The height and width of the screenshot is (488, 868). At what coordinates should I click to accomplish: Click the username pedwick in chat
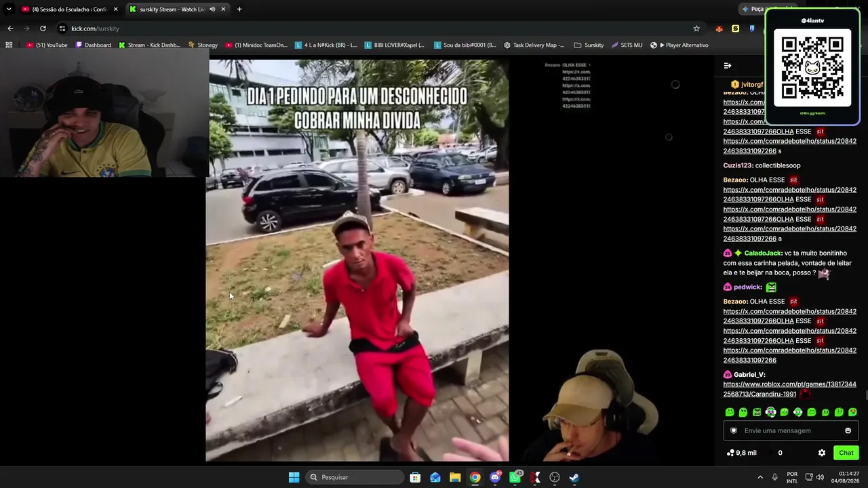(747, 287)
